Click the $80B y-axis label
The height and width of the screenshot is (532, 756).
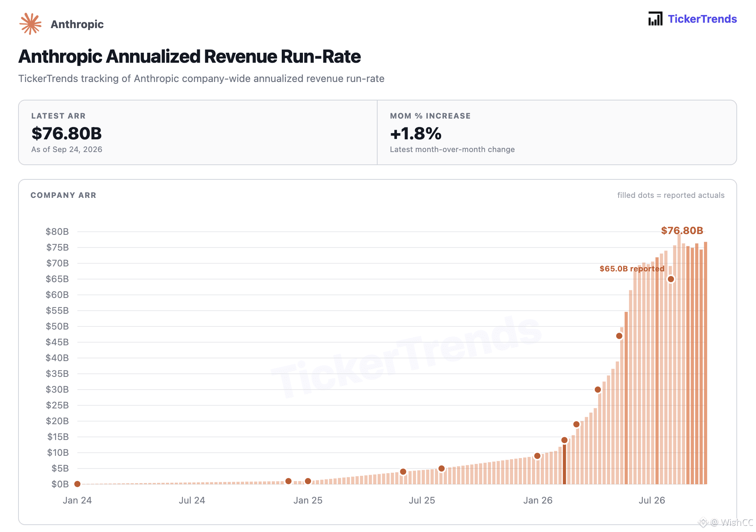(57, 231)
